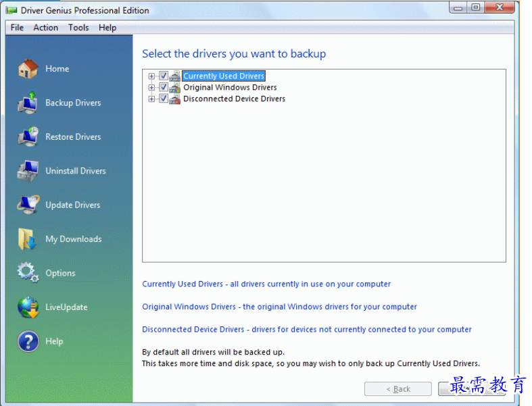The image size is (532, 406).
Task: Open the File menu
Action: coord(17,28)
